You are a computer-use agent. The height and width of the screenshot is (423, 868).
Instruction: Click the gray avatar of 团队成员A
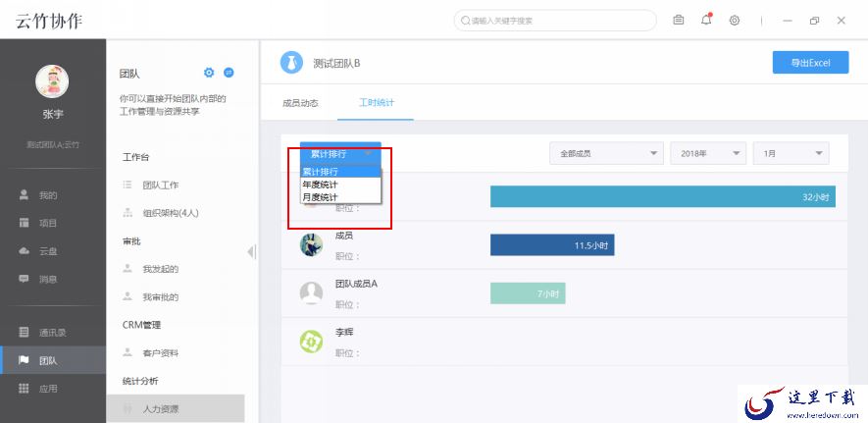tap(311, 292)
